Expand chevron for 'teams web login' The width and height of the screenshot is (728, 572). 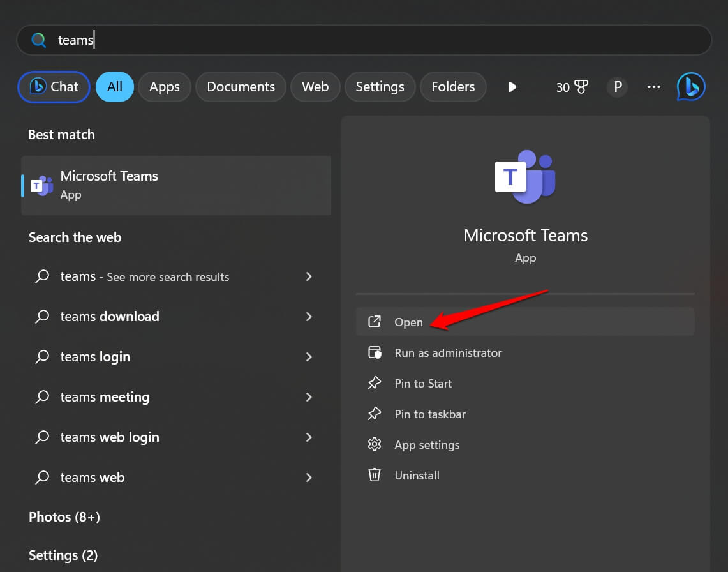[x=309, y=437]
